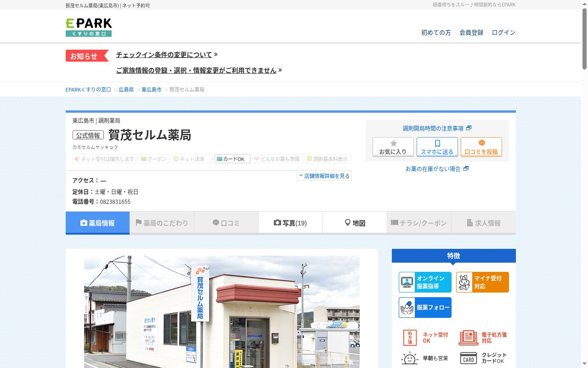Click the ネット受付は優先します tag
The image size is (588, 368).
coord(105,159)
